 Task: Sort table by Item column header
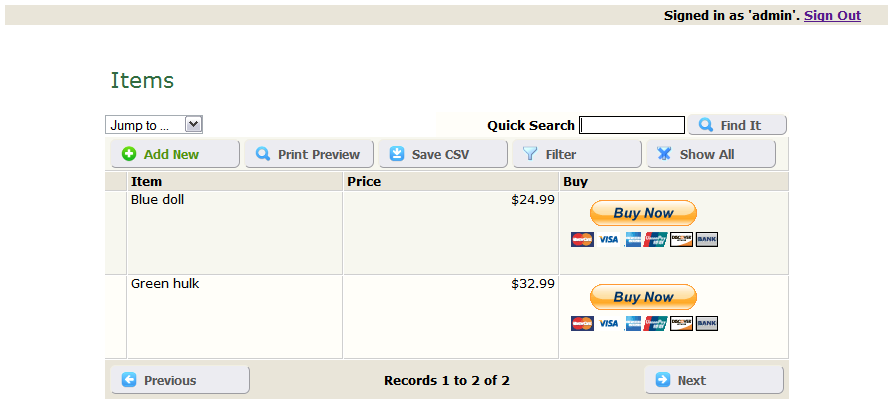pos(146,182)
